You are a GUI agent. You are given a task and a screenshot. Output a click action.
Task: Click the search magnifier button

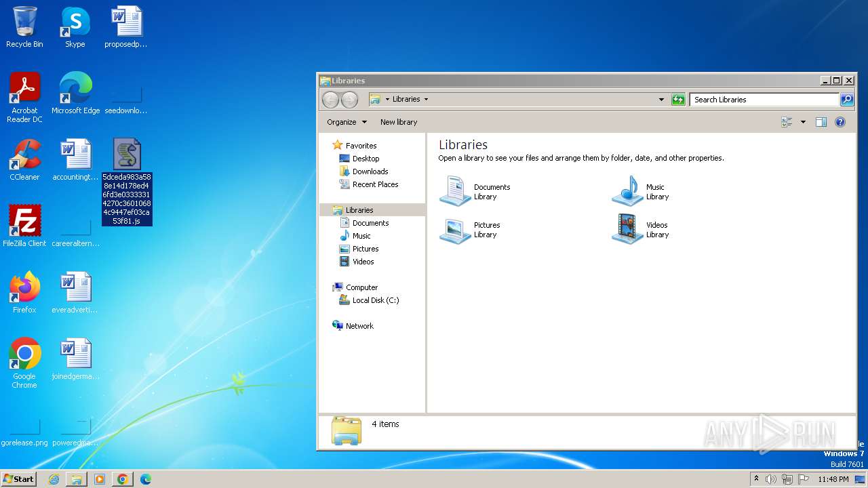click(x=847, y=100)
